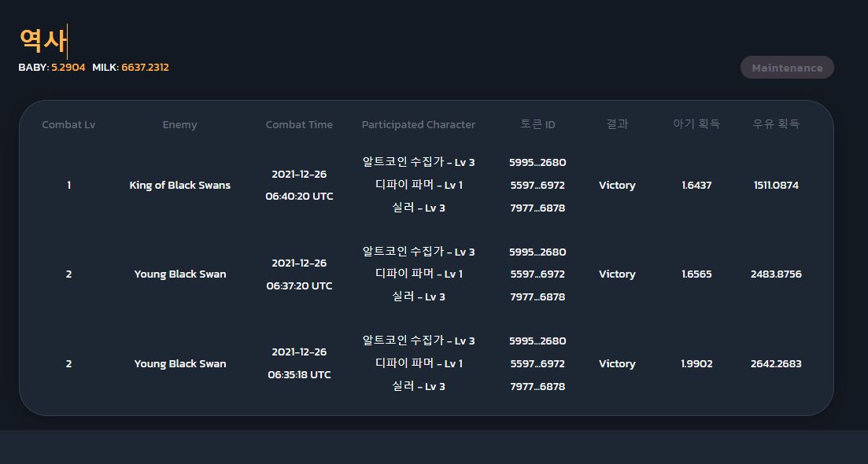Click the 토큰 ID column header
This screenshot has width=868, height=464.
[x=537, y=124]
